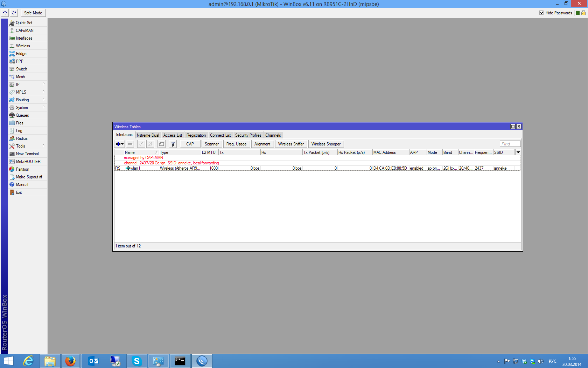The width and height of the screenshot is (588, 368).
Task: Click the Filter funnel icon
Action: tap(173, 144)
